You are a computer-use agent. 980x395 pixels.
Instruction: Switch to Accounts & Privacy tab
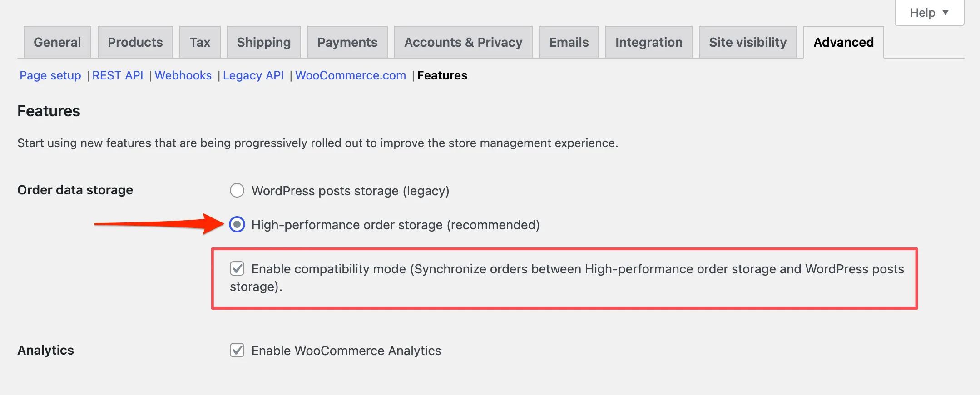[463, 42]
